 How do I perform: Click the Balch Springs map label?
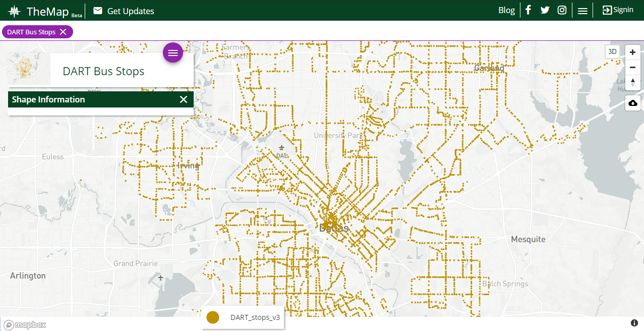(x=505, y=284)
